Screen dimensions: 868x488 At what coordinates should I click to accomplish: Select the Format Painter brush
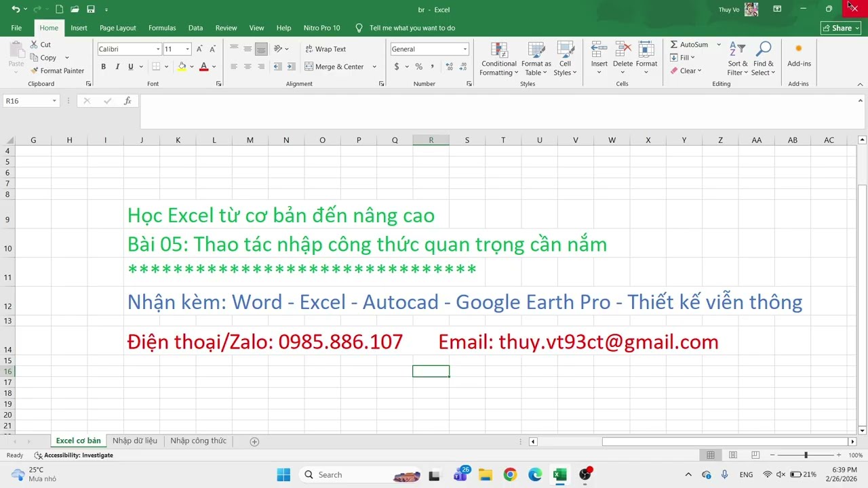coord(34,70)
